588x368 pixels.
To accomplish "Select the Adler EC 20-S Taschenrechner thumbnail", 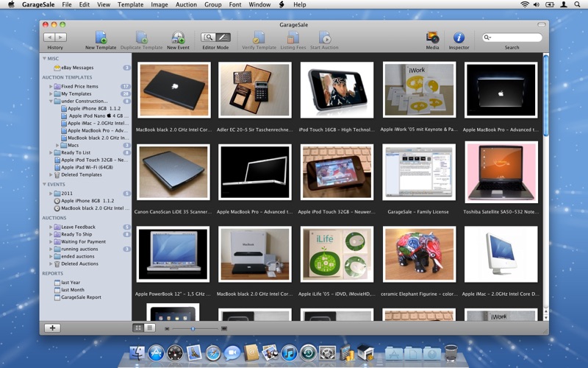I will click(x=255, y=90).
